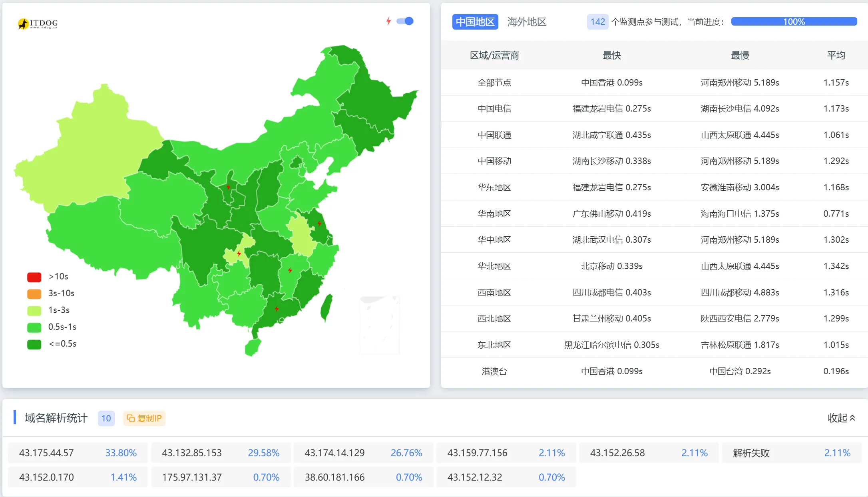868x497 pixels.
Task: Click the 100% progress bar
Action: click(x=794, y=22)
